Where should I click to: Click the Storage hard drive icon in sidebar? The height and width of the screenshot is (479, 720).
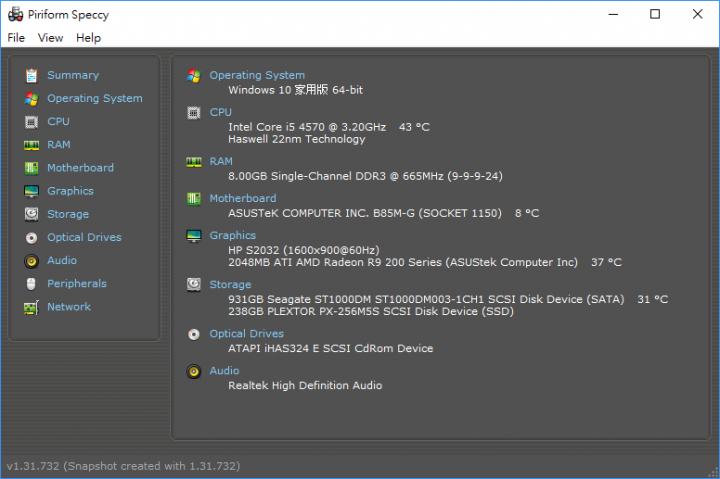coord(31,214)
